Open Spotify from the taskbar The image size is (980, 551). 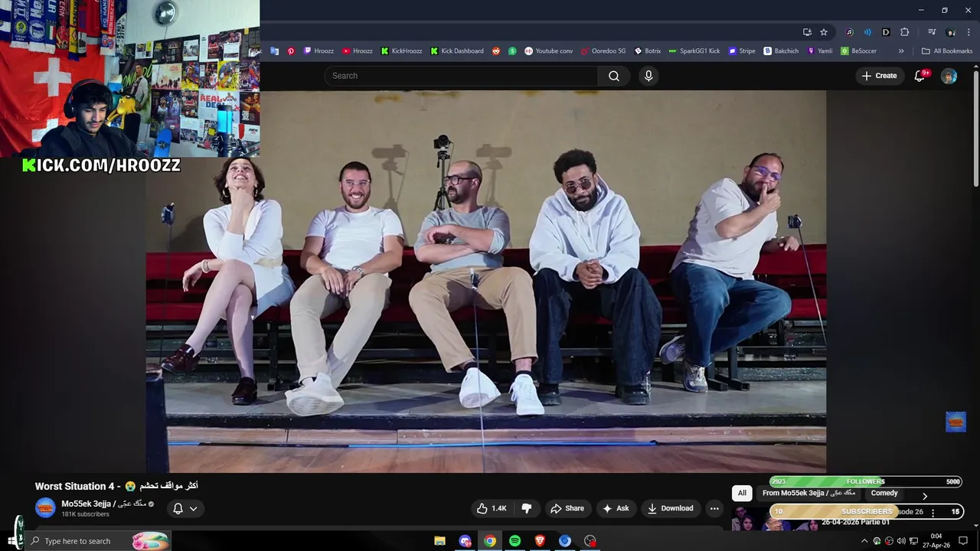(x=514, y=541)
